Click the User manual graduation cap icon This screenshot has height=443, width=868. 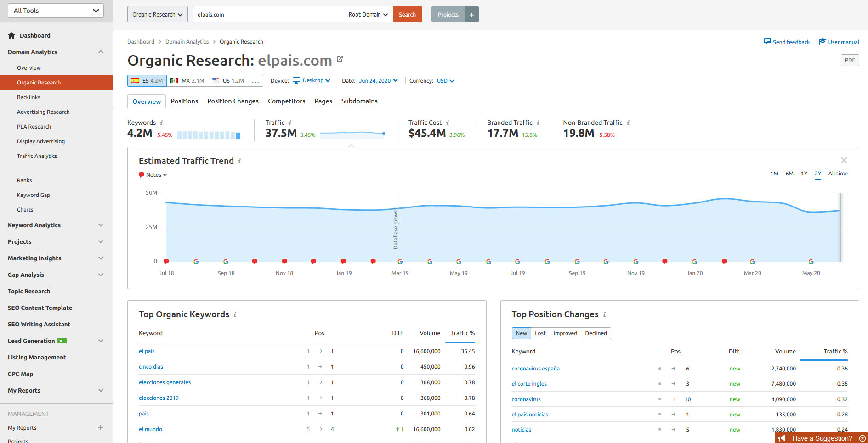tap(823, 41)
